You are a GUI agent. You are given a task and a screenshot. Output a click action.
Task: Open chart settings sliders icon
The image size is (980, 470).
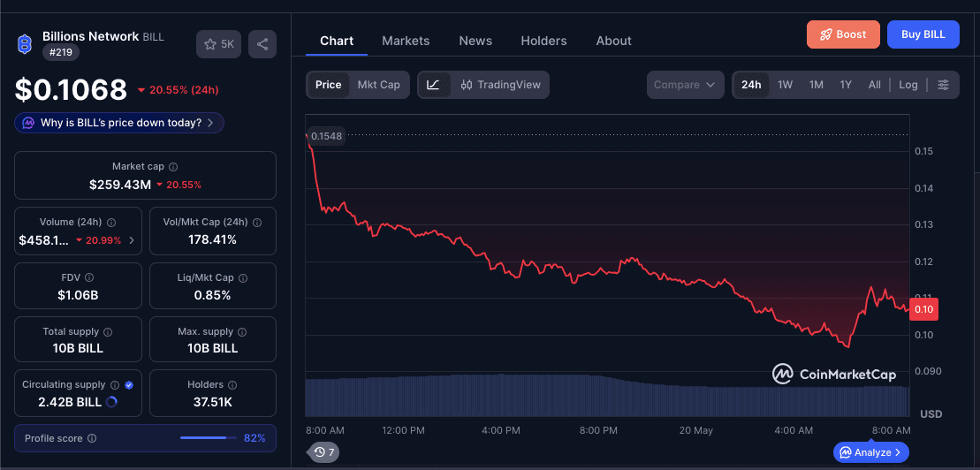[943, 85]
